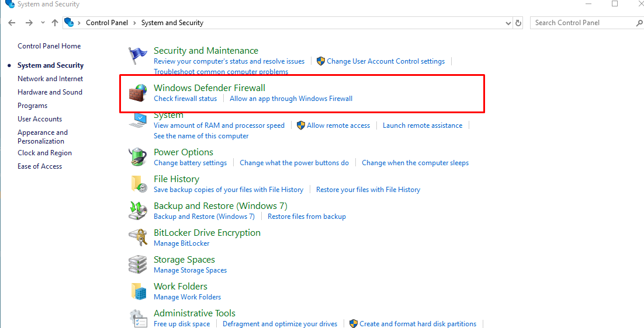This screenshot has height=328, width=644.
Task: Click Manage BitLocker
Action: 182,243
